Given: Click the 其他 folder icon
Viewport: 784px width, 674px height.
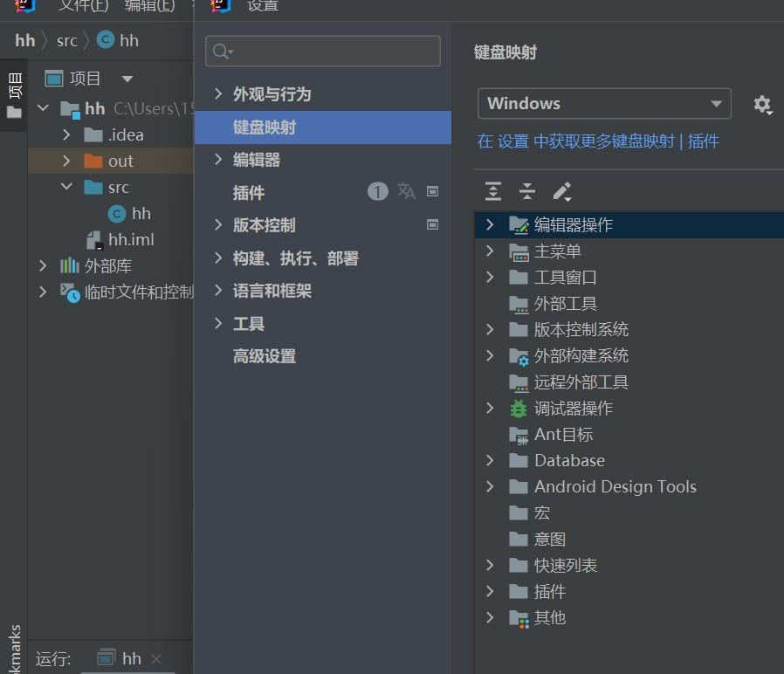Looking at the screenshot, I should coord(519,618).
